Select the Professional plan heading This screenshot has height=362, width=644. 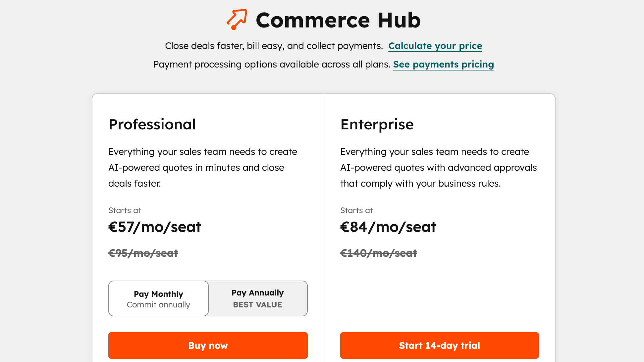click(x=152, y=124)
